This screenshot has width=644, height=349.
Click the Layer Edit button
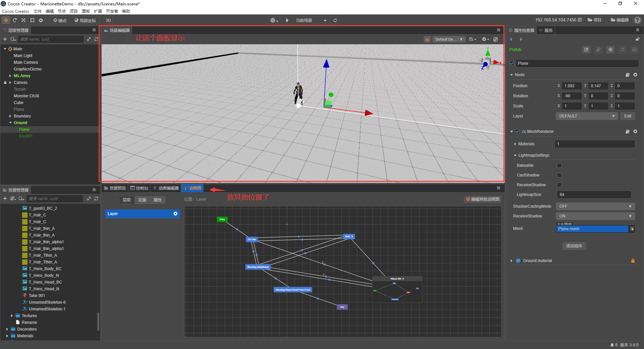[x=628, y=116]
